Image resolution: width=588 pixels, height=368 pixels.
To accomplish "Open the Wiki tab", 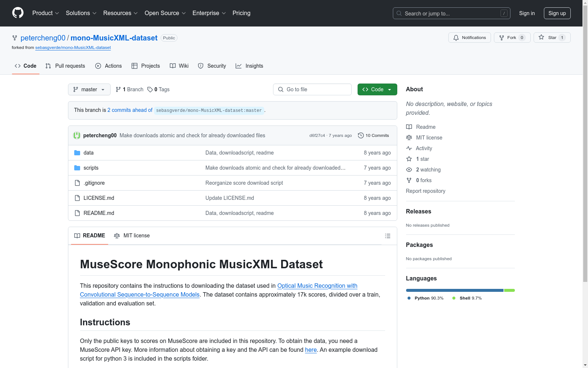I will pos(179,66).
